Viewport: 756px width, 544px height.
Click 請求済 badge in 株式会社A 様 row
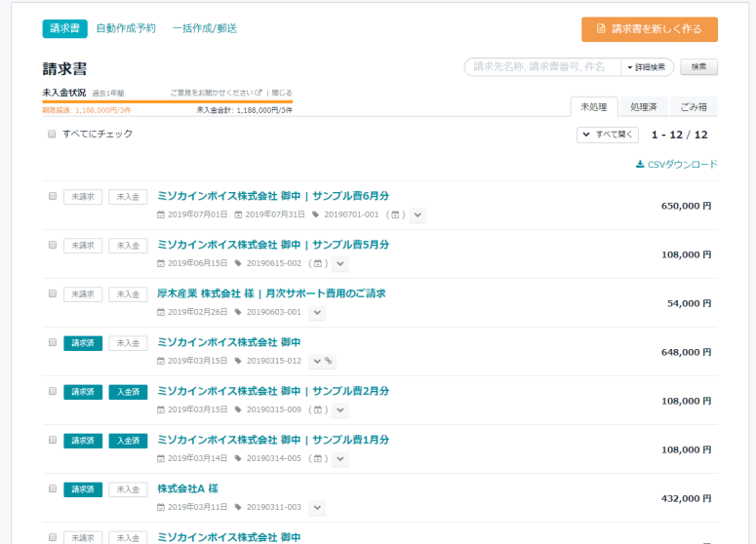(83, 489)
